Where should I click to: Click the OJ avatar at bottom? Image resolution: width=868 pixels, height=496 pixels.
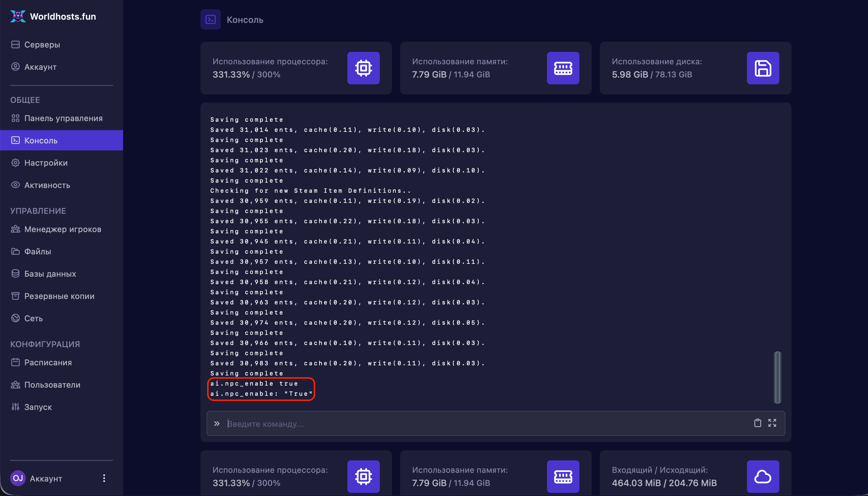pos(18,478)
